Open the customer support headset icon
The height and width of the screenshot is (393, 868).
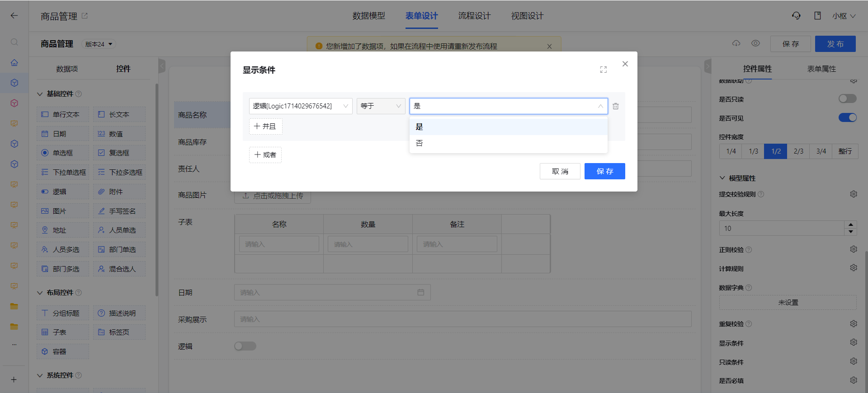coord(796,16)
